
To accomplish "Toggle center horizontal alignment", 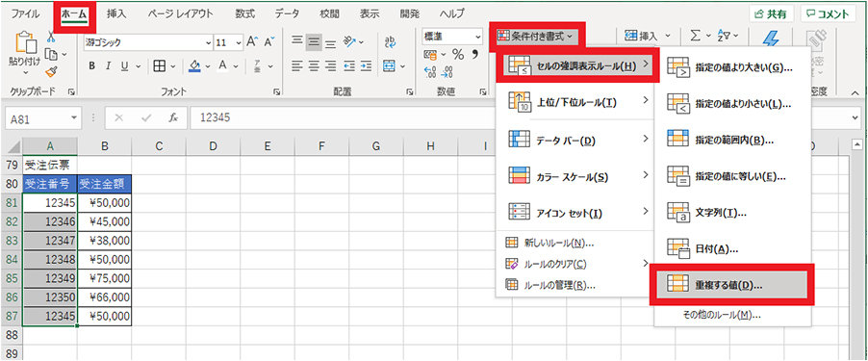I will pos(314,65).
